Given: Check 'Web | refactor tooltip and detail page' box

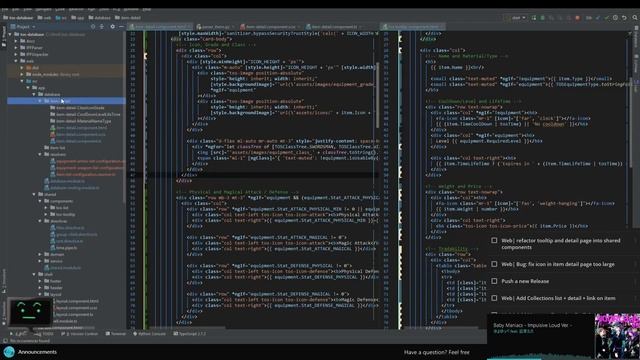Looking at the screenshot, I should (x=494, y=241).
